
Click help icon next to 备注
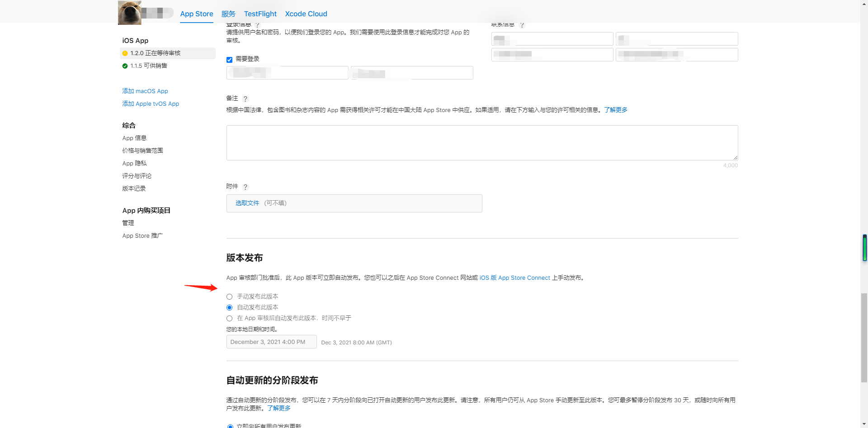click(245, 99)
